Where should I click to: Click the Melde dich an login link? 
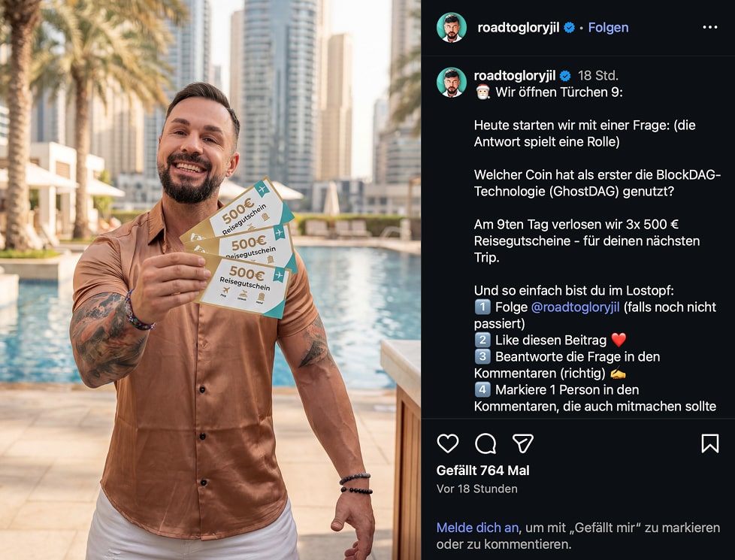[477, 528]
